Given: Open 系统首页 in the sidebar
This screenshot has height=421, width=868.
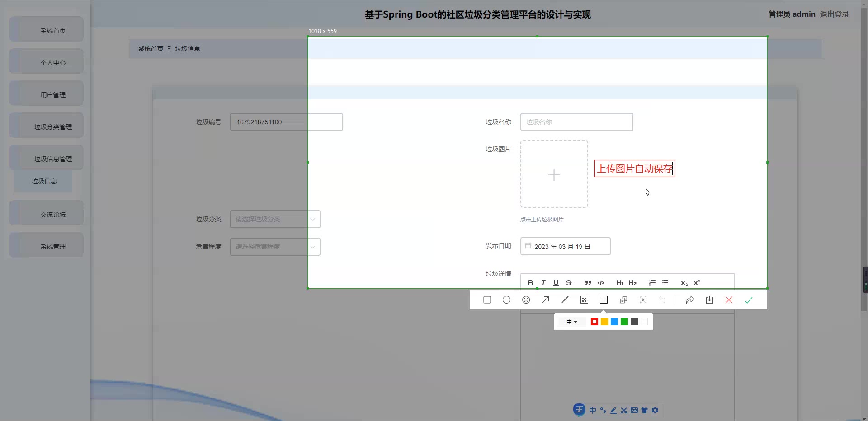Looking at the screenshot, I should tap(47, 29).
